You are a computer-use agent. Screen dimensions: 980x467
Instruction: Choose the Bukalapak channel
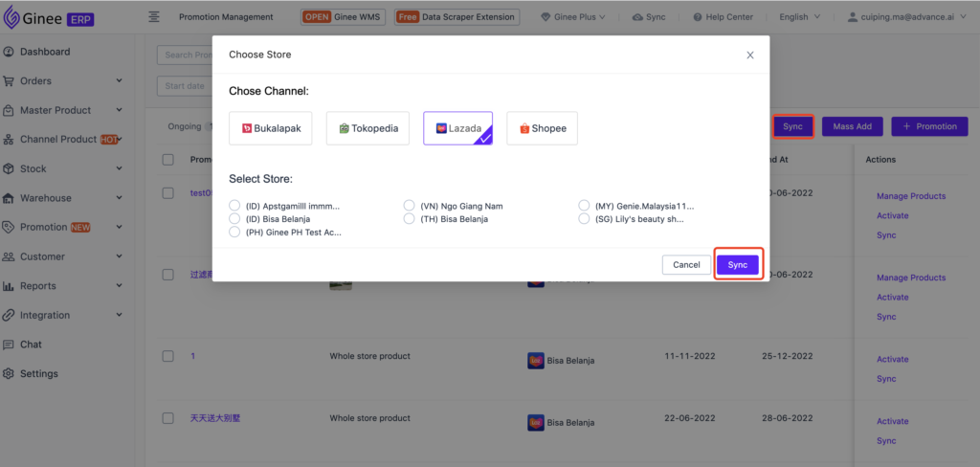click(x=271, y=128)
